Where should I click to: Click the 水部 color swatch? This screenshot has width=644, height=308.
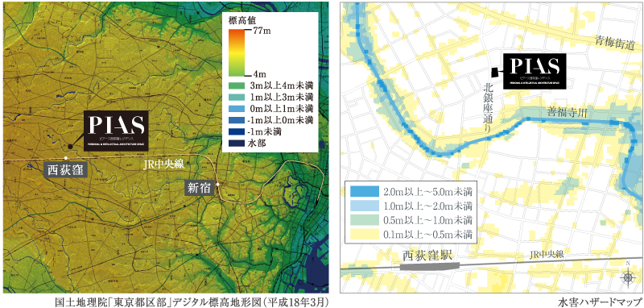(x=236, y=144)
